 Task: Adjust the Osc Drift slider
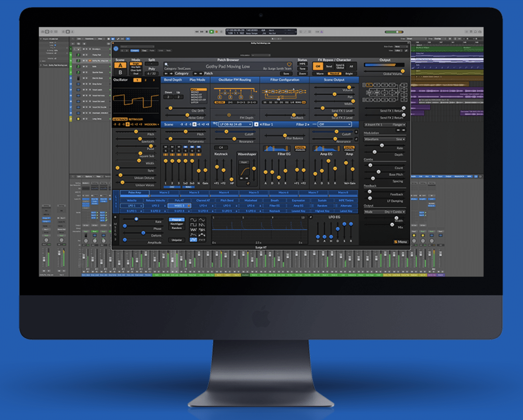point(186,108)
